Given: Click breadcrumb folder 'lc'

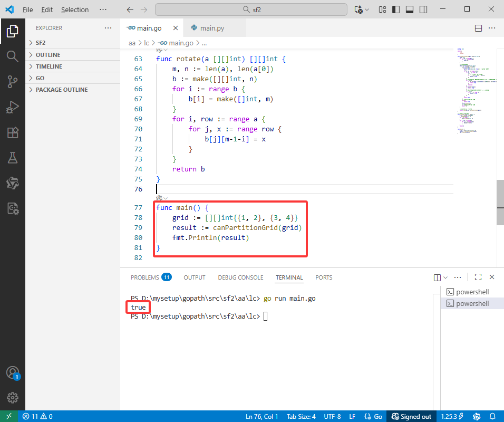Looking at the screenshot, I should [x=147, y=43].
